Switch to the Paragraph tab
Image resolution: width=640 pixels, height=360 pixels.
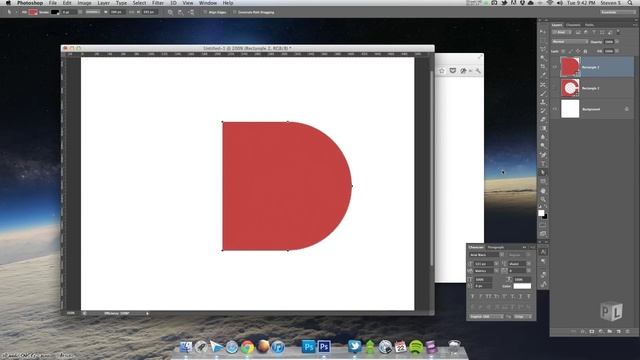496,247
